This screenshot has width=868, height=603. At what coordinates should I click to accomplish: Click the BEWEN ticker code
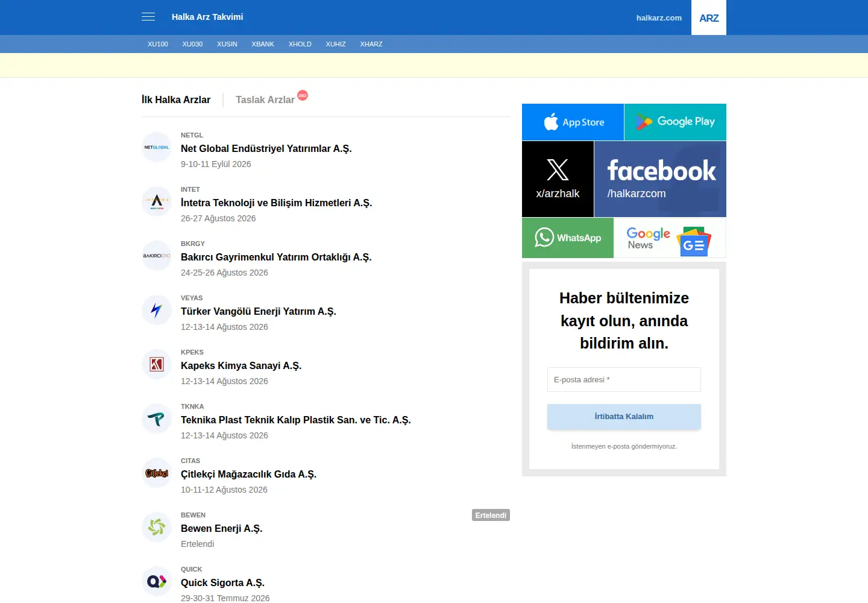click(x=193, y=515)
